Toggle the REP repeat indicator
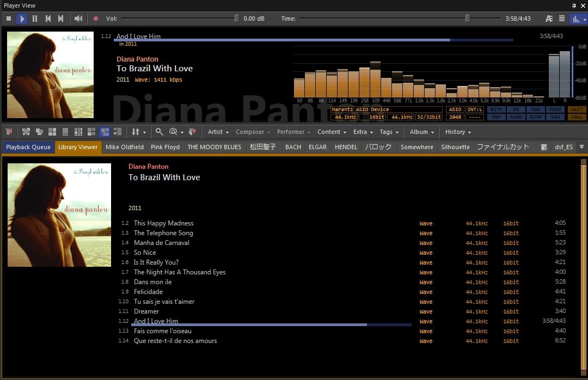 coord(496,117)
